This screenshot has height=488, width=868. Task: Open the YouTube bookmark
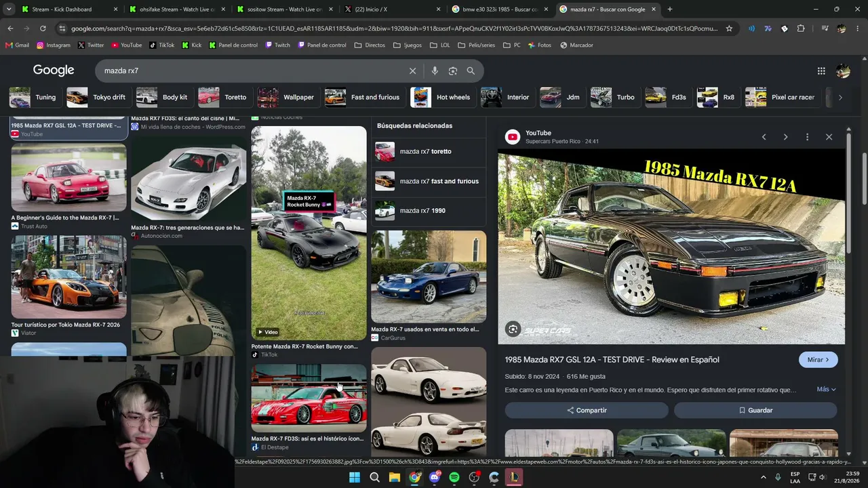point(126,45)
